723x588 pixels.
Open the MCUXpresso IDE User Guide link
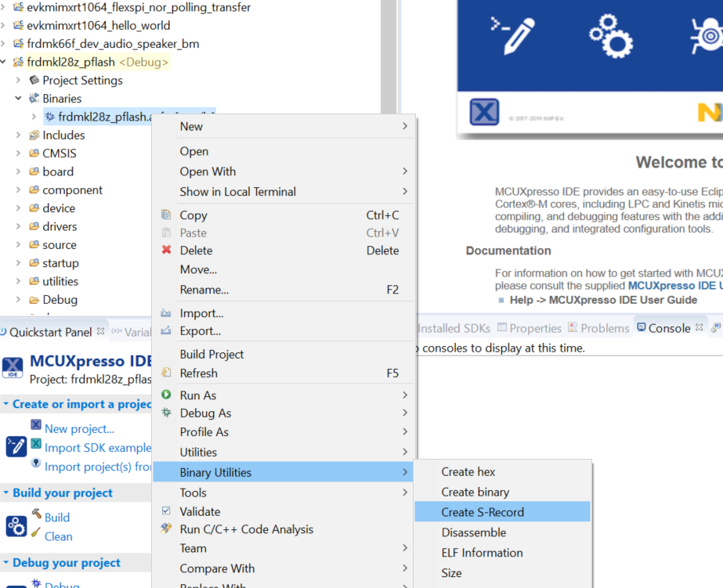coord(675,285)
